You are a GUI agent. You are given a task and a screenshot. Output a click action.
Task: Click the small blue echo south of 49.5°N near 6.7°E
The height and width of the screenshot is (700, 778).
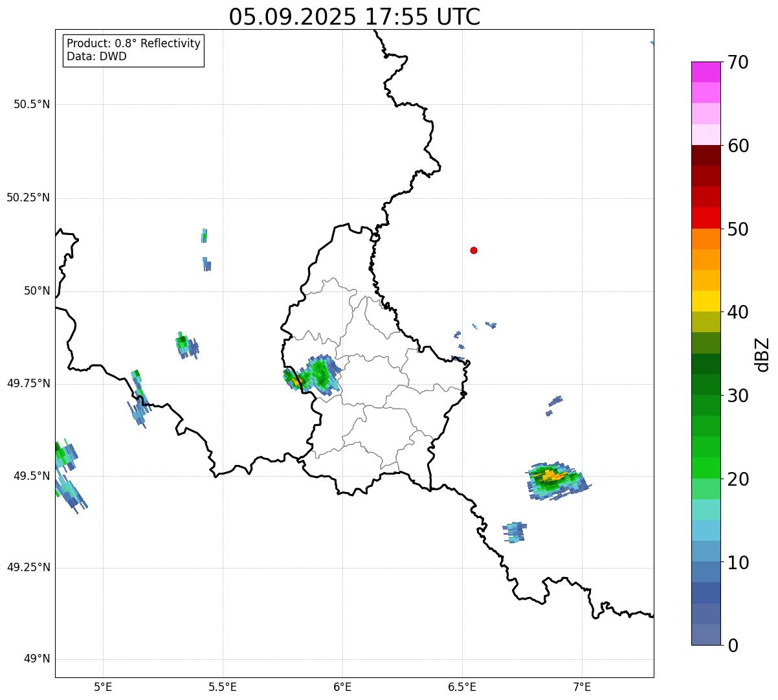click(515, 532)
